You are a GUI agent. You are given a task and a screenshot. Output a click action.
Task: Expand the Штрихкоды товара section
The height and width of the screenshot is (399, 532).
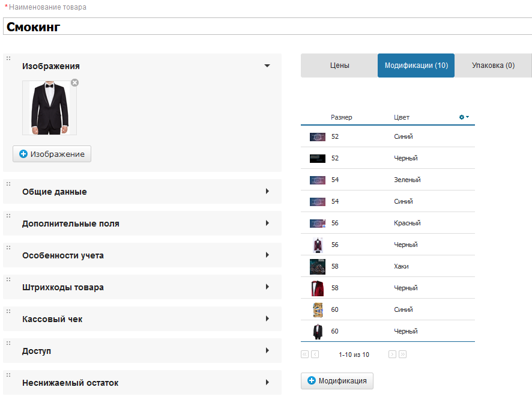point(267,287)
